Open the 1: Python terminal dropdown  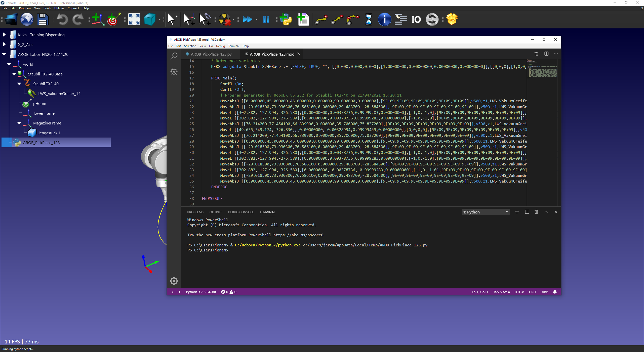click(x=486, y=212)
